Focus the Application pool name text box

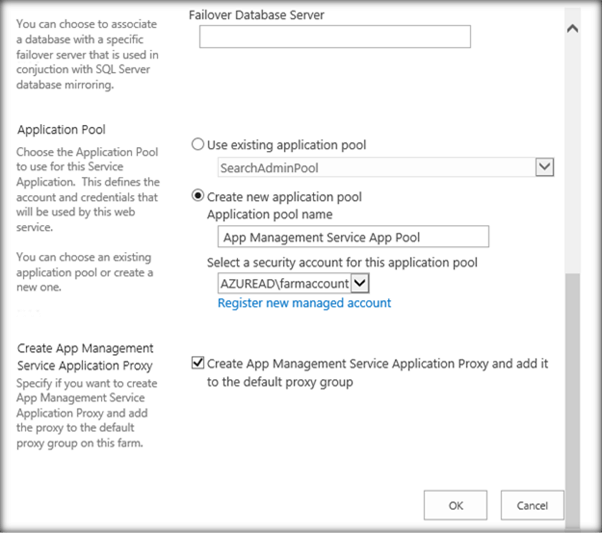tap(352, 237)
